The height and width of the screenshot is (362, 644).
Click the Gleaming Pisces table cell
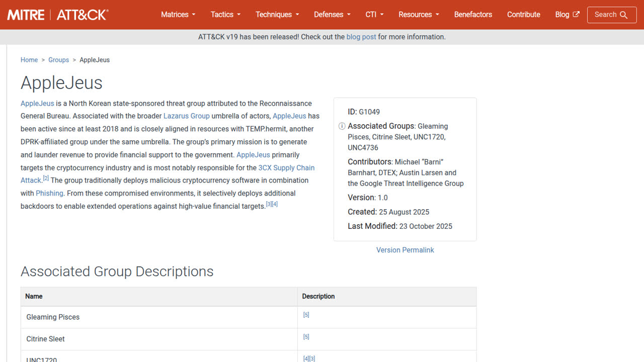(159, 317)
